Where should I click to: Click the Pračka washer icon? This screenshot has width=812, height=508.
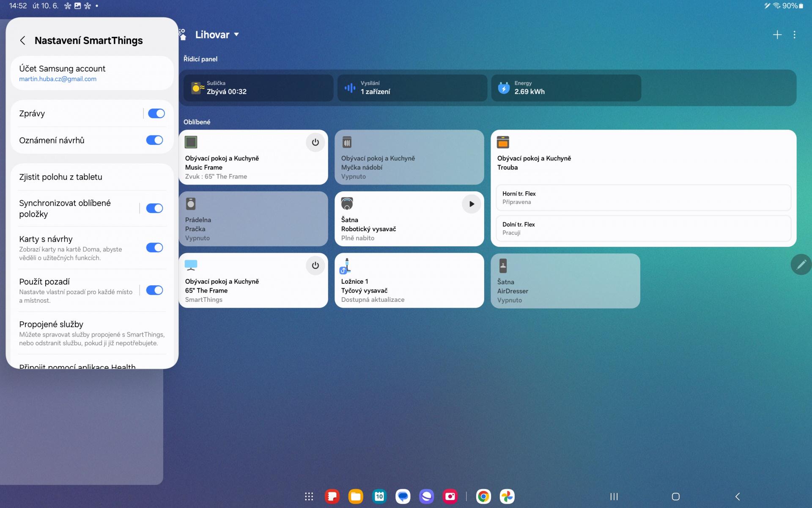(191, 204)
